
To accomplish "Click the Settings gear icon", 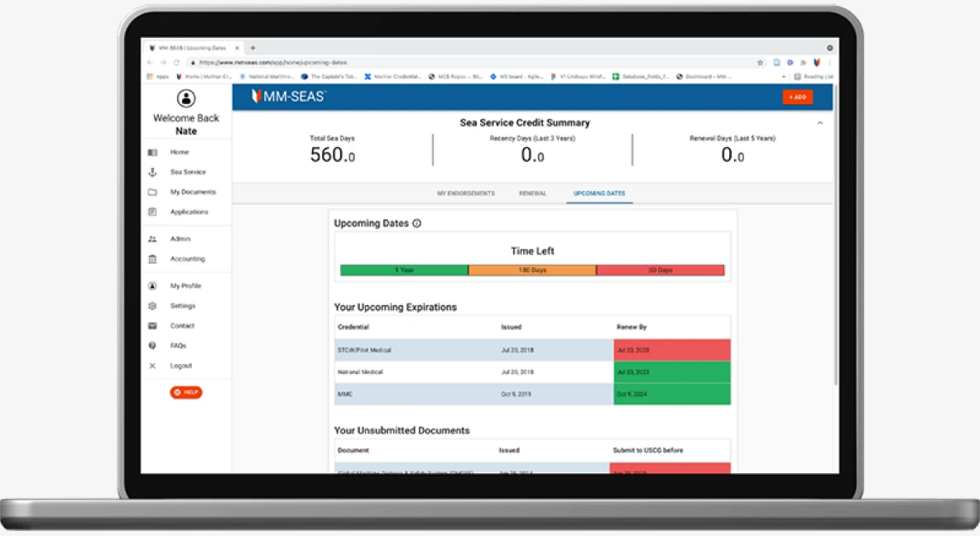I will pos(152,305).
